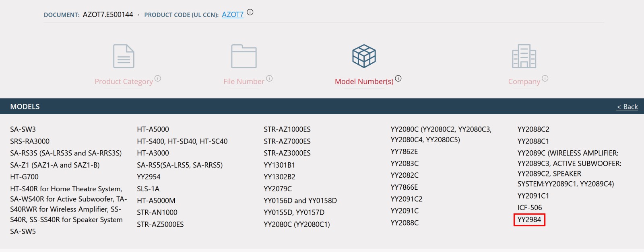Open the AZOT7 product code link

click(233, 14)
